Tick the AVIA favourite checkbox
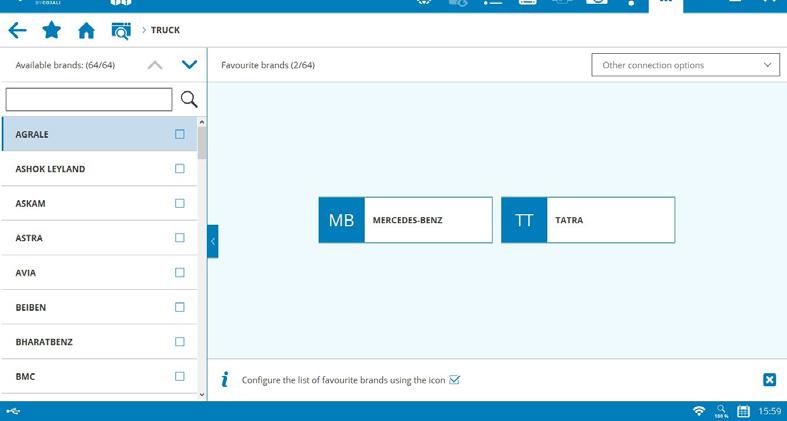787x421 pixels. (x=180, y=272)
